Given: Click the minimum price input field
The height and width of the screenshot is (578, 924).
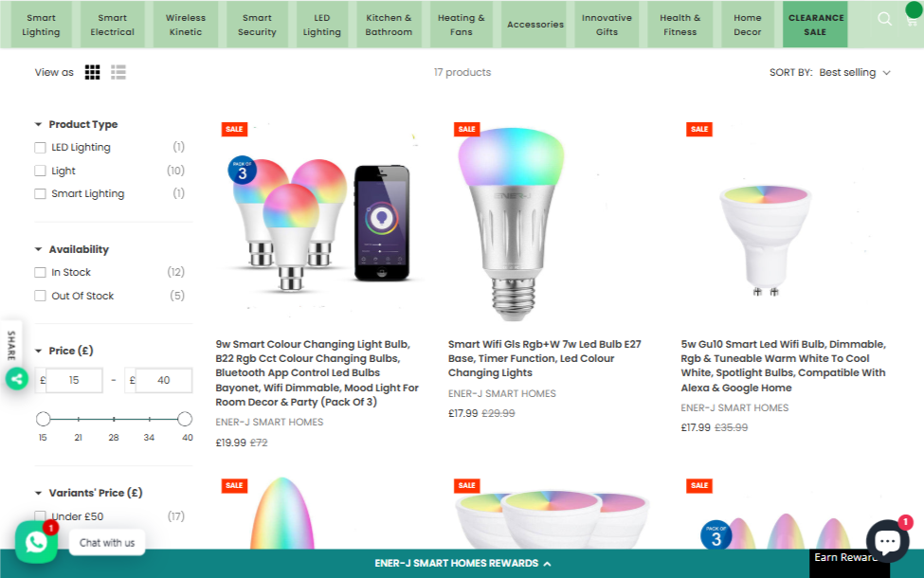Looking at the screenshot, I should [x=74, y=380].
